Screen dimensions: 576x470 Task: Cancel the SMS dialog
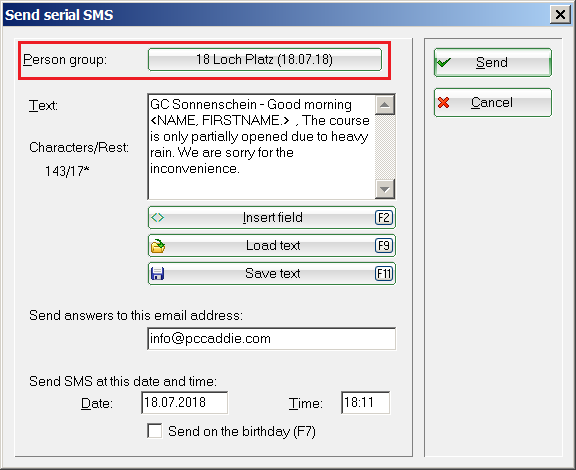pos(493,103)
